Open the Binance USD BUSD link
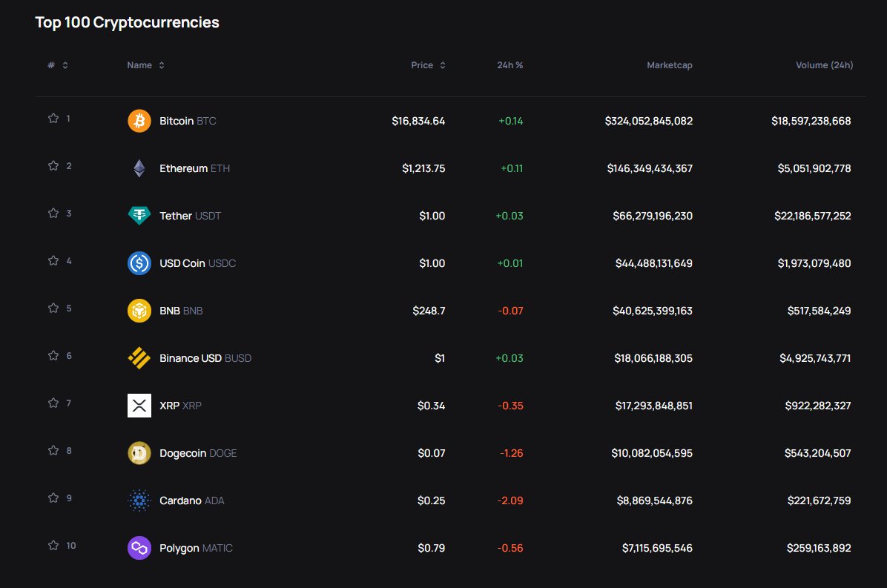The image size is (887, 588). 205,358
